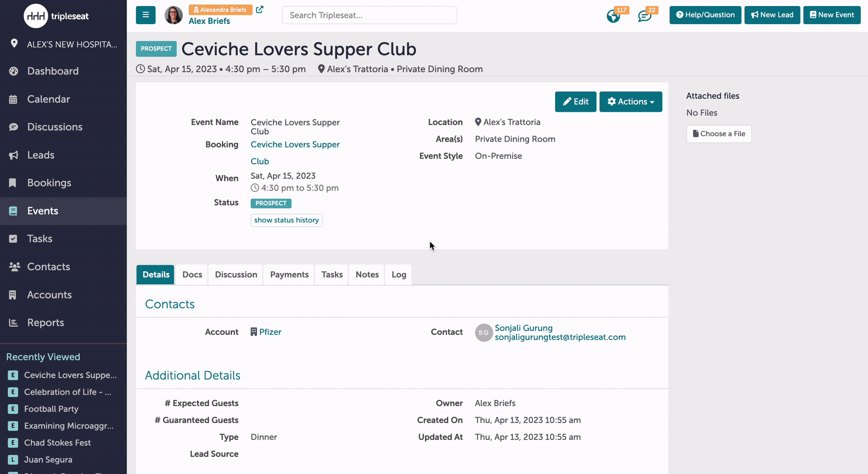868x474 pixels.
Task: Click the Dashboard palette icon
Action: pos(13,71)
